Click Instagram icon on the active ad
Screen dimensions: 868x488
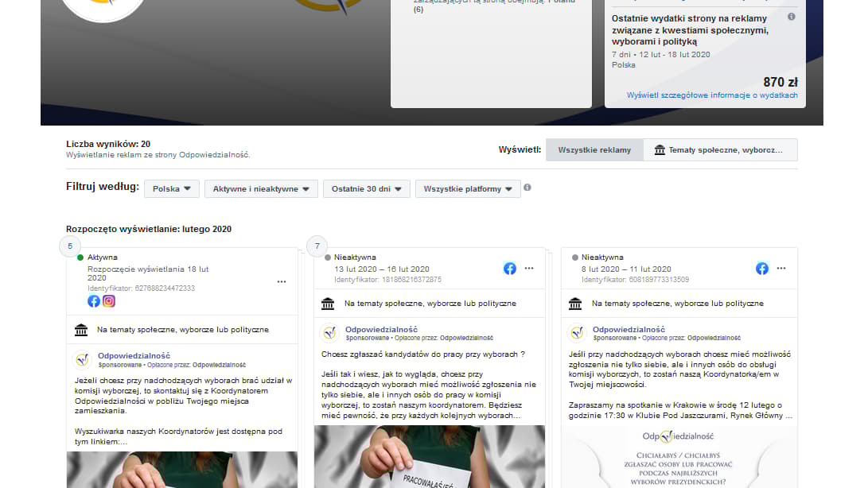pos(109,301)
